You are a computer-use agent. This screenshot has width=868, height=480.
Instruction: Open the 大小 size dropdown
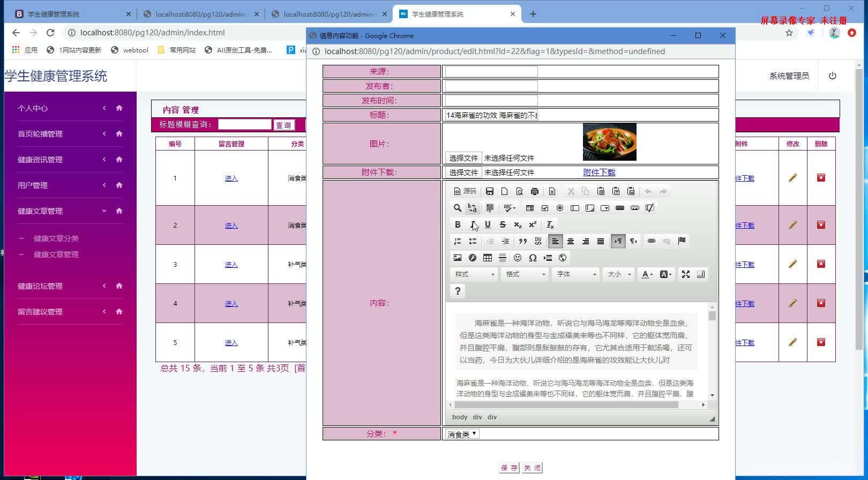click(619, 274)
